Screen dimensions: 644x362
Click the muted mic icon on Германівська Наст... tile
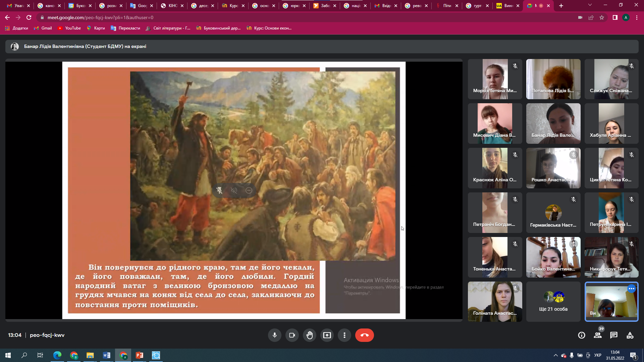pyautogui.click(x=574, y=199)
